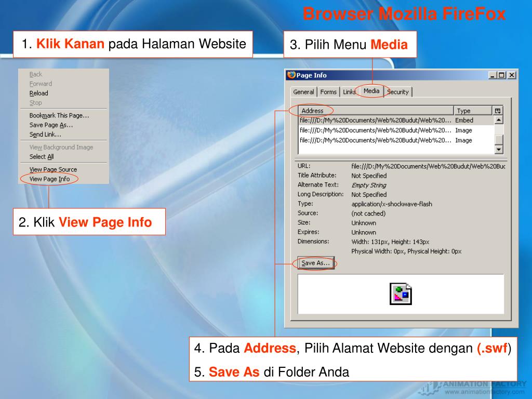Sort by the Type column header

(473, 111)
